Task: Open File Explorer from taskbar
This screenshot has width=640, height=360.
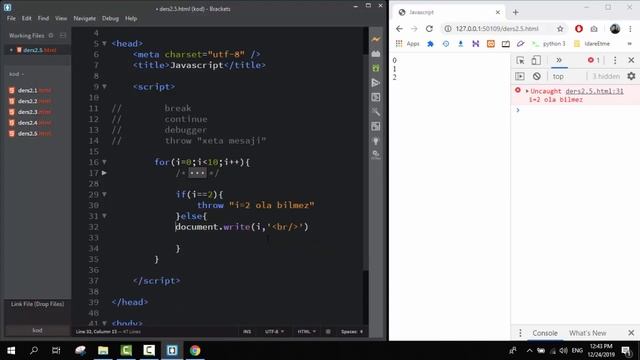Action: coord(103,351)
